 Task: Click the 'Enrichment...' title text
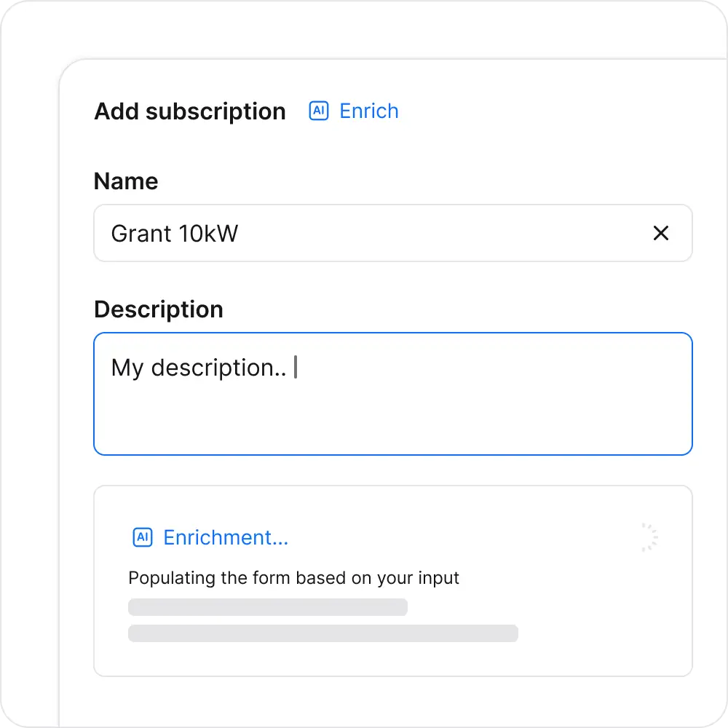[226, 537]
